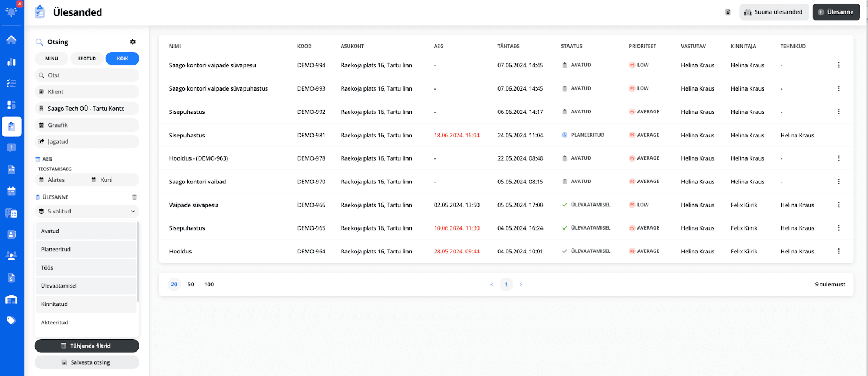Click task code DEMO-981

tap(311, 135)
